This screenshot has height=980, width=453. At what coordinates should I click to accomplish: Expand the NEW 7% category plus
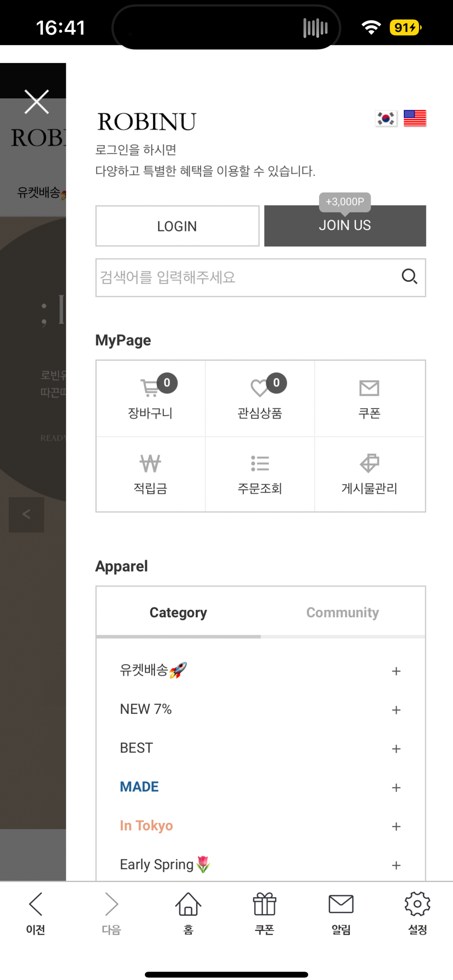(x=396, y=709)
